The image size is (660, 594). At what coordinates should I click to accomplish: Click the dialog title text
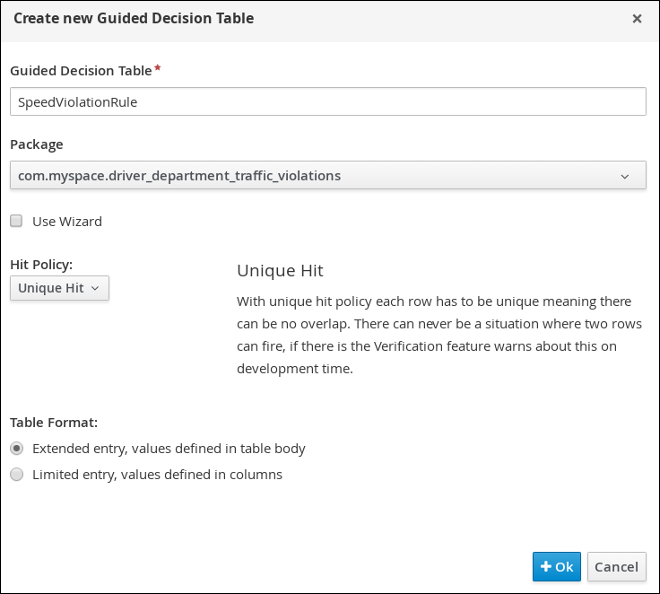(x=134, y=19)
